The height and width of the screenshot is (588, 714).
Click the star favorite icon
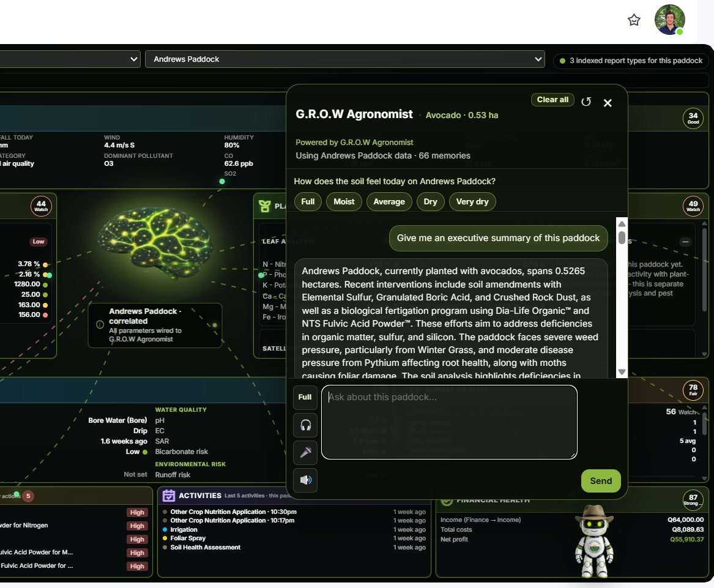pos(634,20)
